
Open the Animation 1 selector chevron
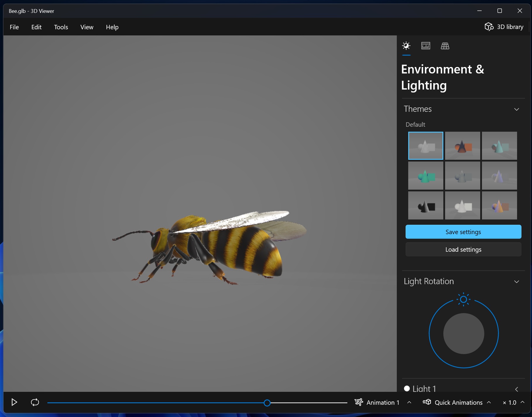tap(409, 402)
